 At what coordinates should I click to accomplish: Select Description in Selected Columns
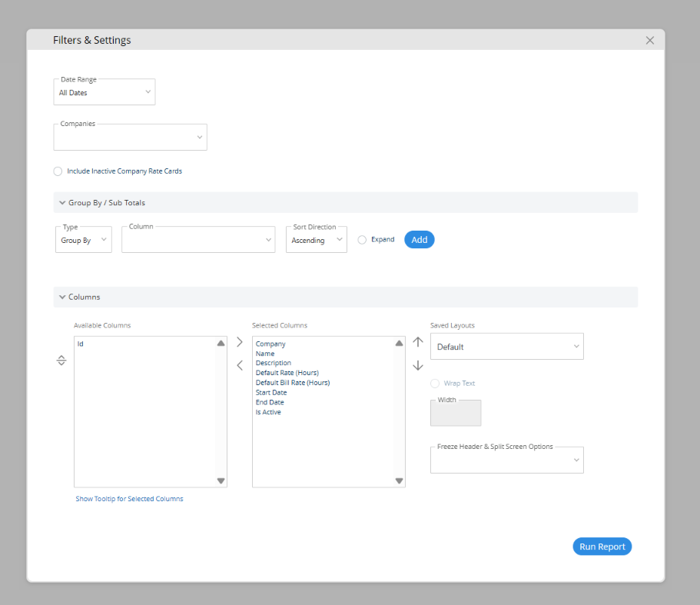click(x=274, y=363)
